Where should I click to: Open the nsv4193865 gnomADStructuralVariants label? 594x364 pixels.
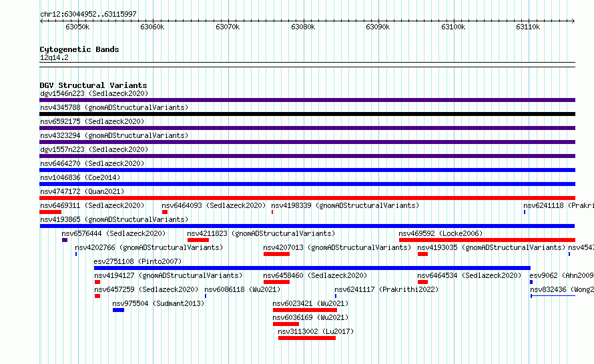point(114,219)
